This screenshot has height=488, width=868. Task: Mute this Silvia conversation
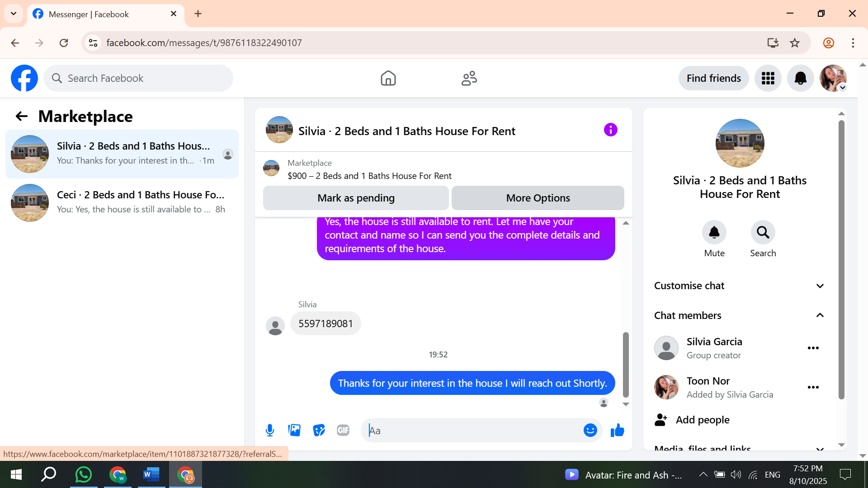[x=714, y=233]
